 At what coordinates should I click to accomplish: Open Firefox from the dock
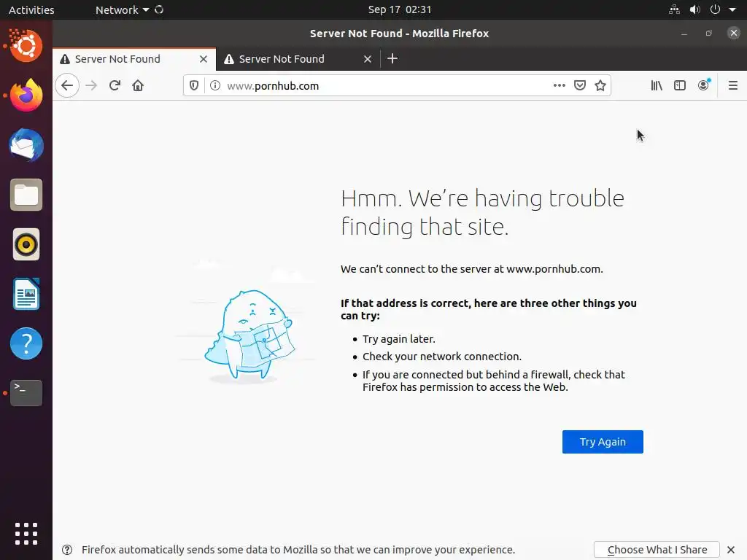pos(26,96)
